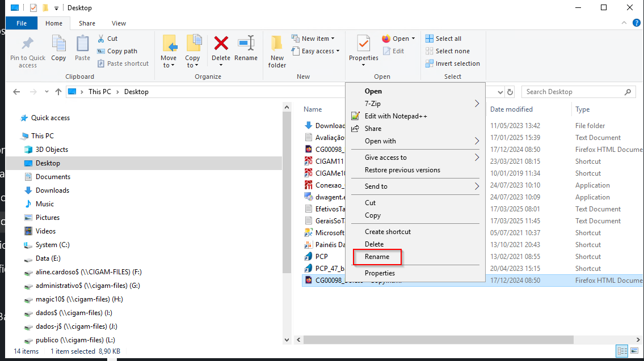The image size is (644, 361).
Task: Choose Open with in context menu
Action: (x=415, y=141)
